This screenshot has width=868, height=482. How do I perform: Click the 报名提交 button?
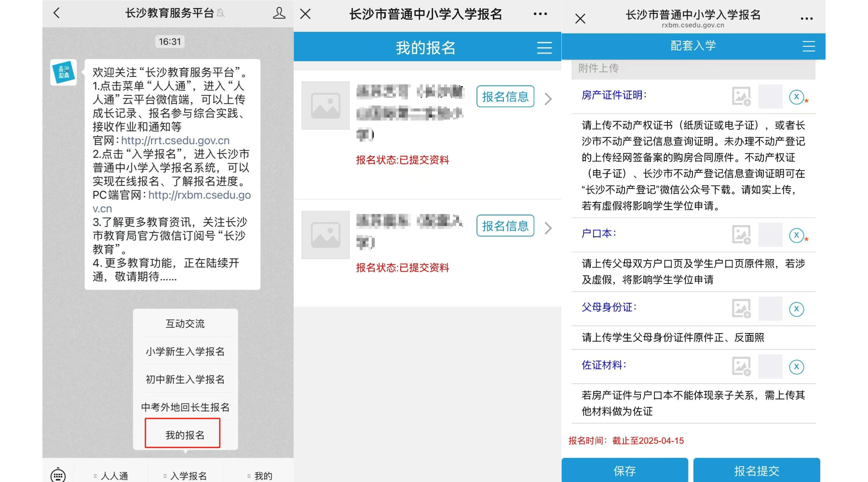(x=756, y=470)
